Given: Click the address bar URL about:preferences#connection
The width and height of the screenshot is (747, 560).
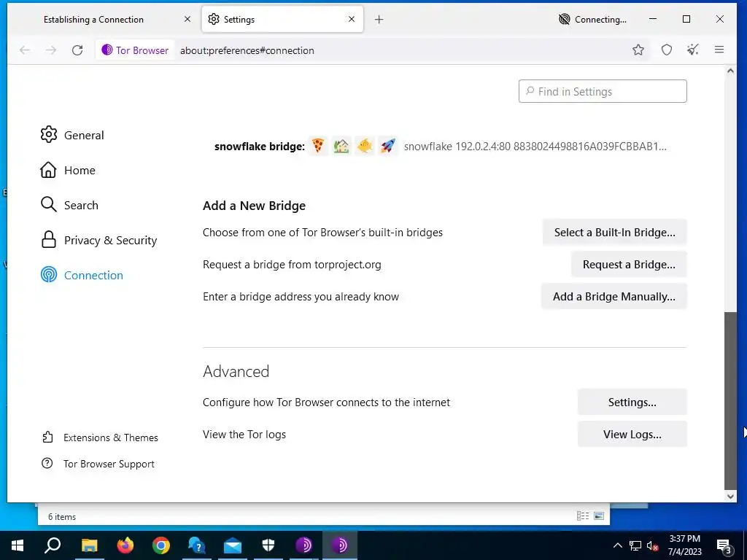Looking at the screenshot, I should (x=247, y=50).
